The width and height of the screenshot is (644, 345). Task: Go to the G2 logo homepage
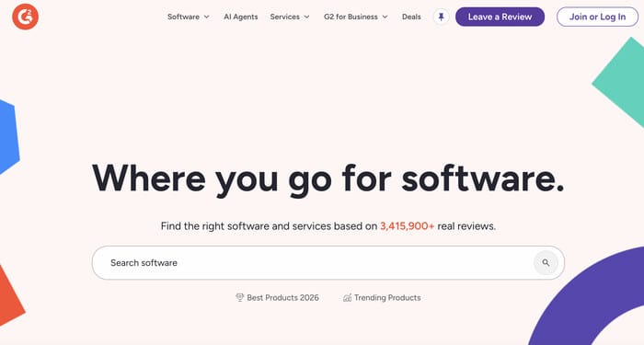[x=25, y=17]
